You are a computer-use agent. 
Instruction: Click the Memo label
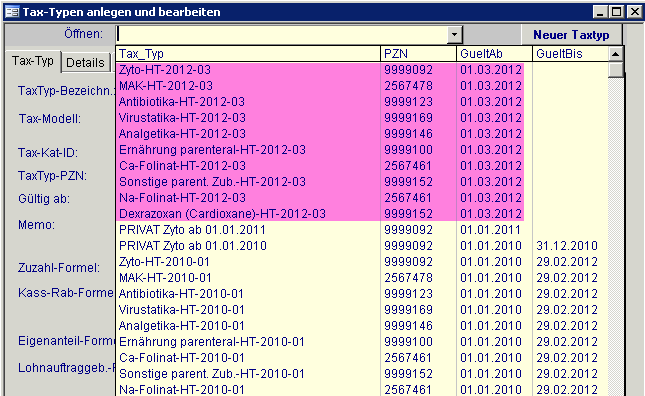coord(36,225)
